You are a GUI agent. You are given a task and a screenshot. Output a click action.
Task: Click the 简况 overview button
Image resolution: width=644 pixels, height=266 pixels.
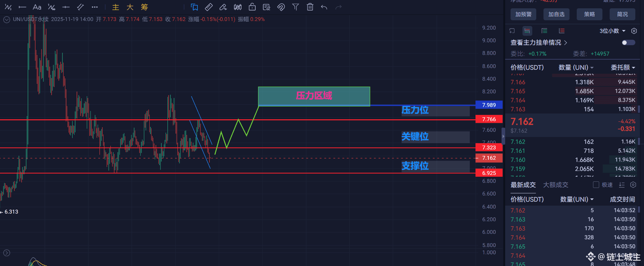coord(622,14)
